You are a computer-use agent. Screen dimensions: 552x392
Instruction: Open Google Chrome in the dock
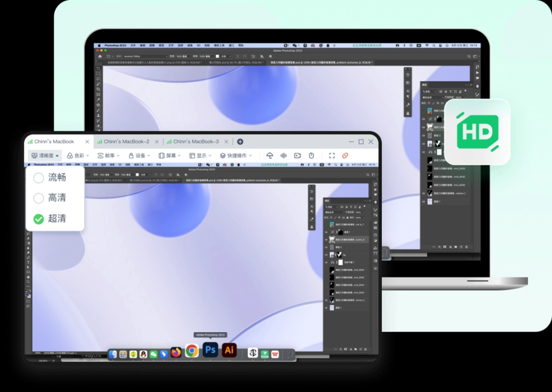click(192, 351)
